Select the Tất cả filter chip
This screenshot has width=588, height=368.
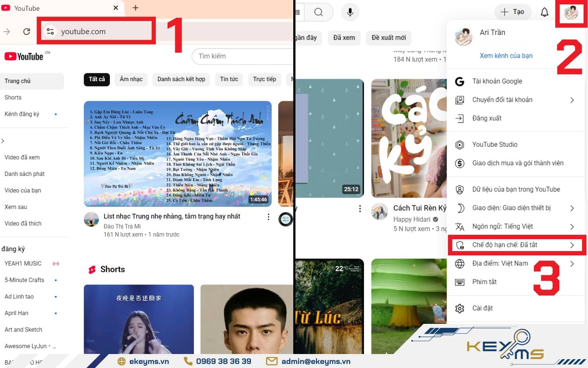click(97, 79)
